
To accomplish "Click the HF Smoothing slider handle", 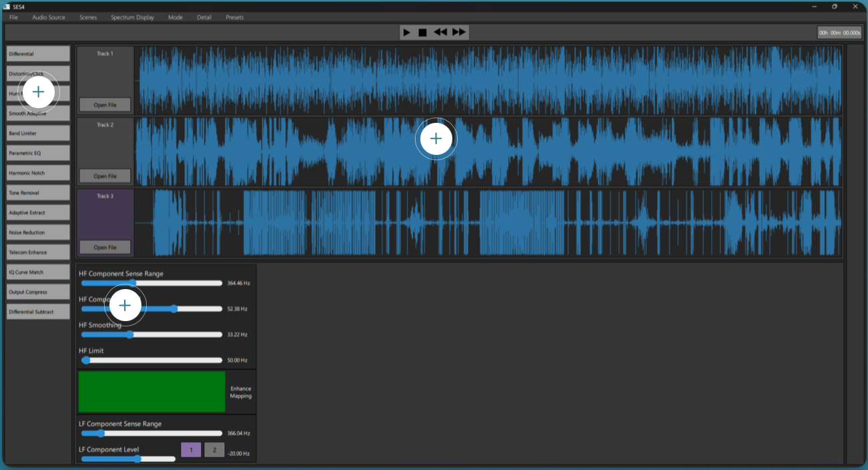I will (x=130, y=334).
